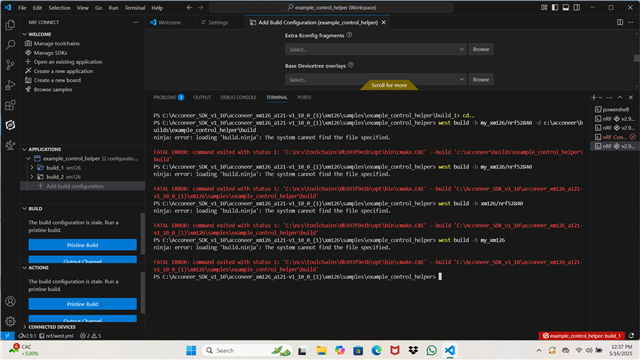Screen dimensions: 640x360
Task: Switch to the Output panel tab
Action: pyautogui.click(x=202, y=97)
